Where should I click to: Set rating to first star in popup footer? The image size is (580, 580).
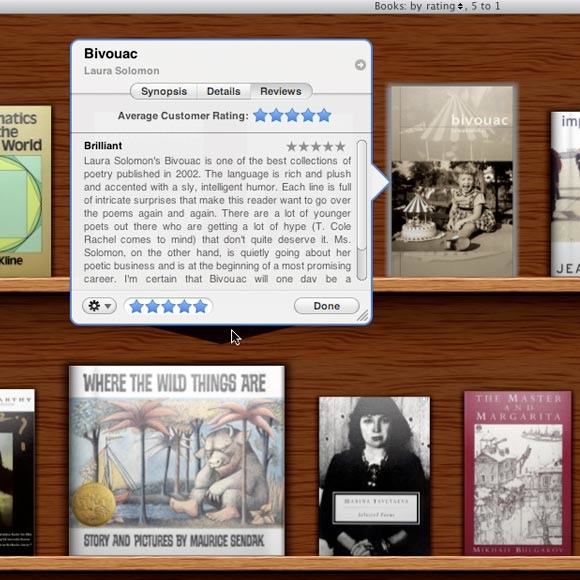tap(136, 306)
